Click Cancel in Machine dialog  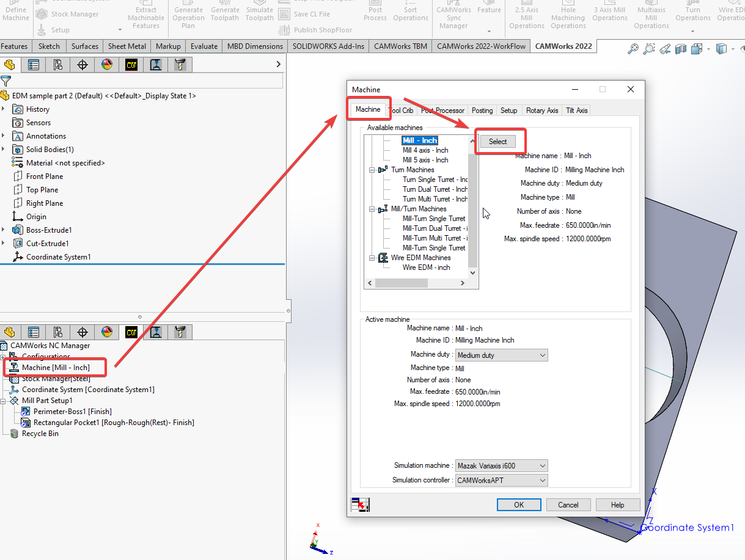[568, 505]
